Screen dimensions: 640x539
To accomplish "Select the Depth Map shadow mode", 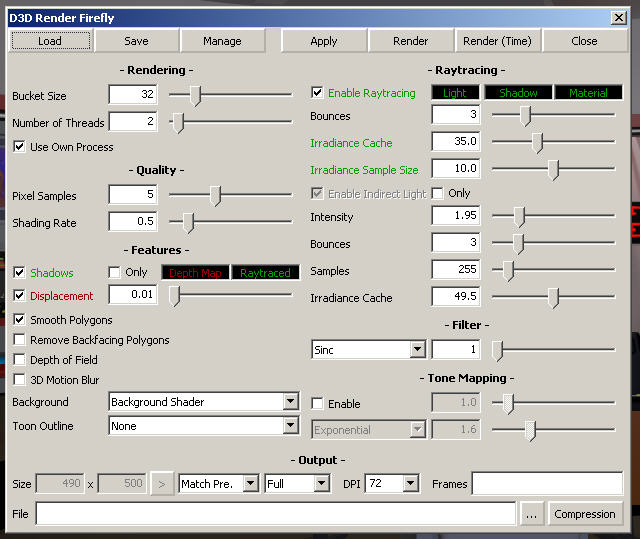I will pyautogui.click(x=195, y=272).
